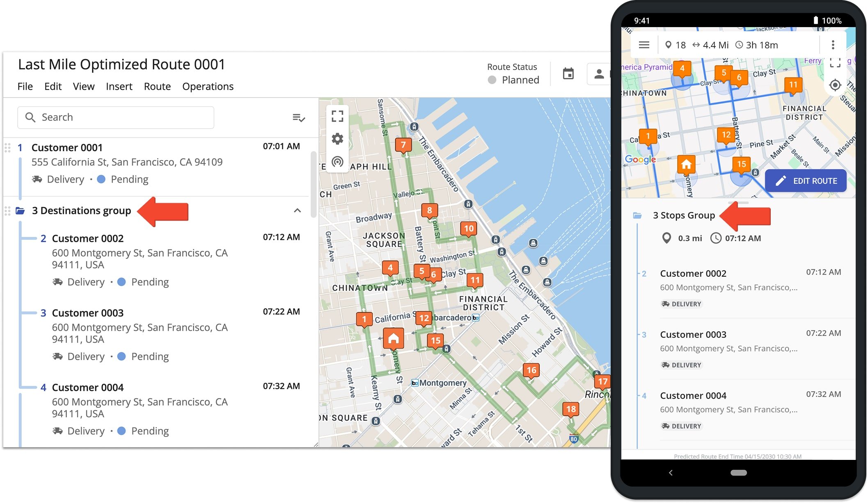Click the Pending status dot for Customer 0002
The height and width of the screenshot is (503, 868).
pyautogui.click(x=121, y=282)
